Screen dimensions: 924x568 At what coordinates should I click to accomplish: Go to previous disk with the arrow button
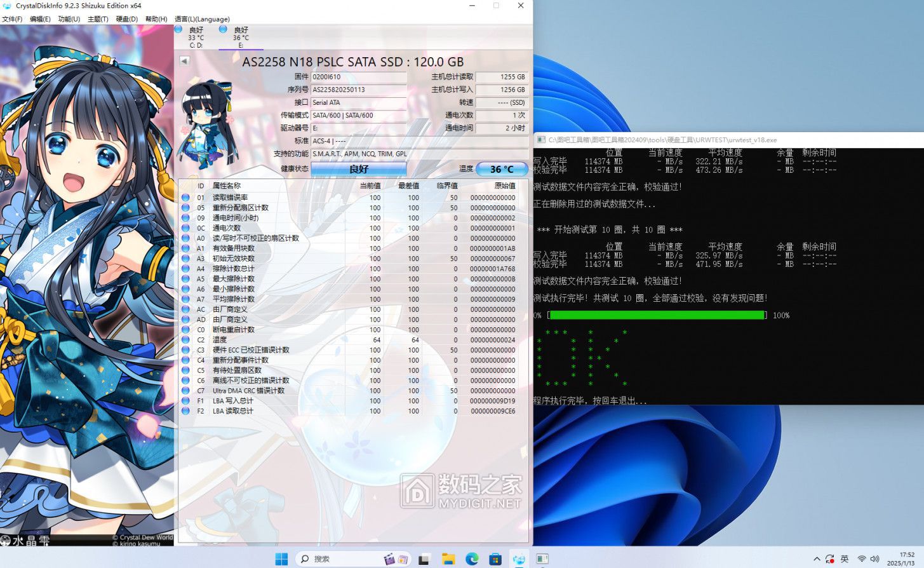(184, 61)
